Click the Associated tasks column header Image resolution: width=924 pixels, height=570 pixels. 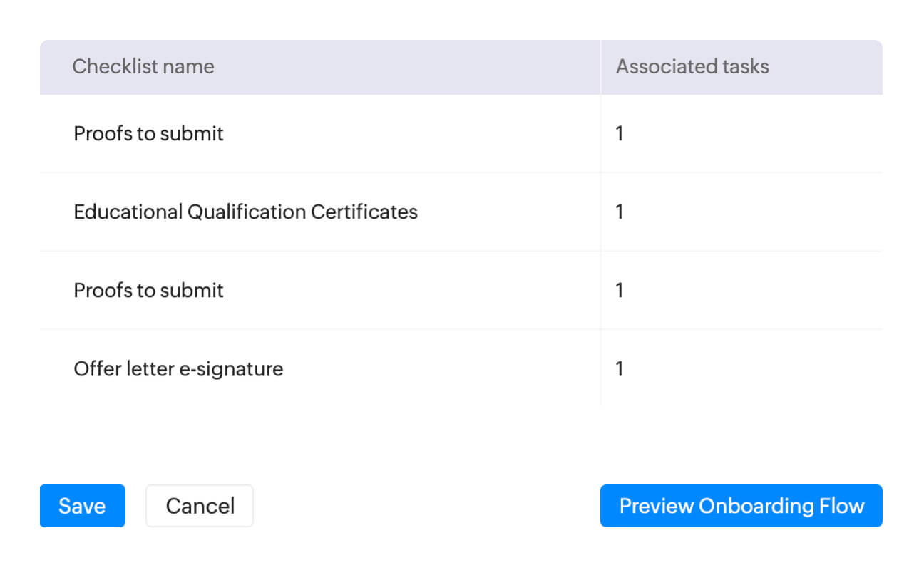click(692, 67)
